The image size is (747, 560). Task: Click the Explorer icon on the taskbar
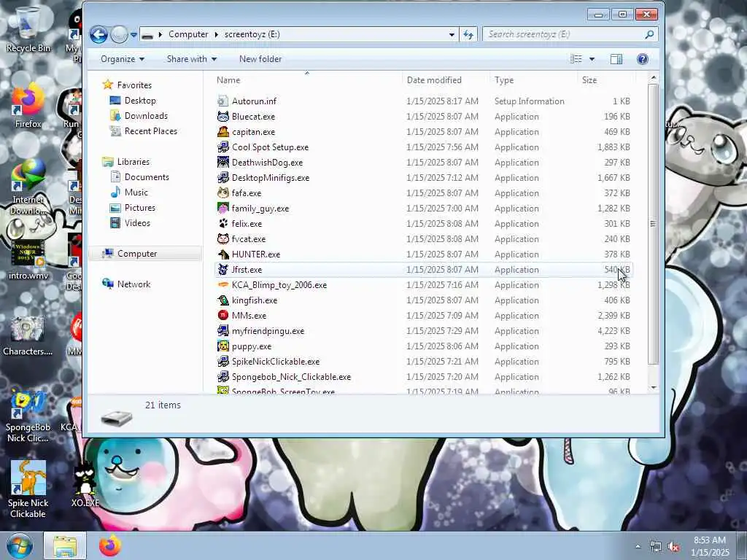tap(65, 545)
